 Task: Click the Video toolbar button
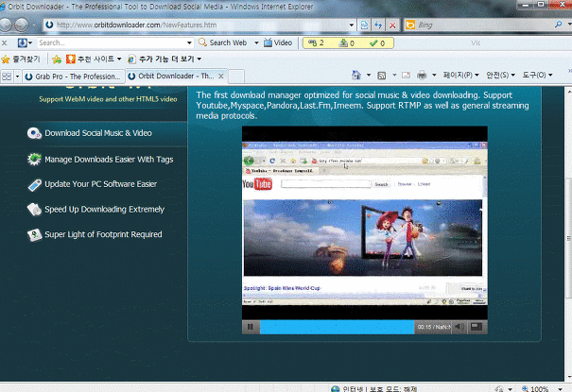click(278, 43)
